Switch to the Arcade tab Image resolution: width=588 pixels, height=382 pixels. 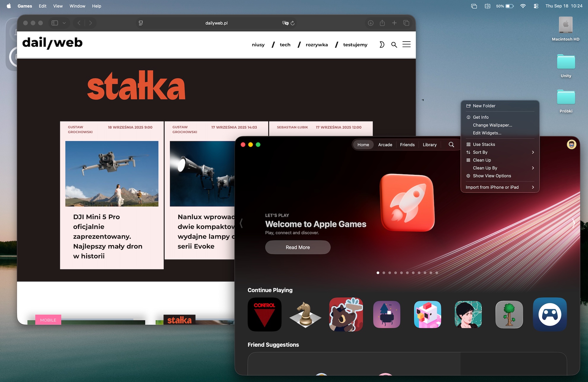click(x=385, y=145)
